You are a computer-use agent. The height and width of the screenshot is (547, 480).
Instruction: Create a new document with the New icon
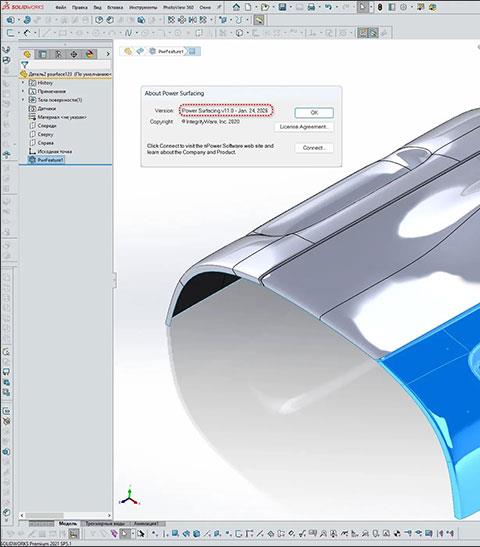tap(248, 7)
